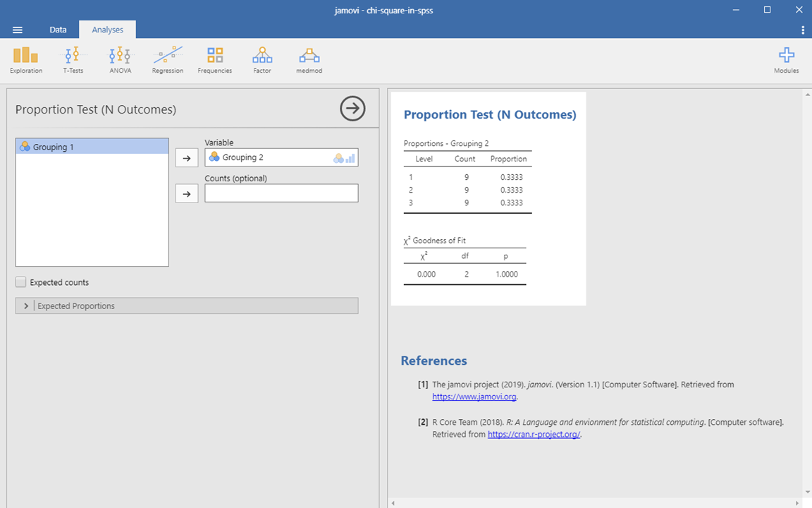This screenshot has height=508, width=812.
Task: Enable the Expected counts checkbox
Action: [x=21, y=282]
